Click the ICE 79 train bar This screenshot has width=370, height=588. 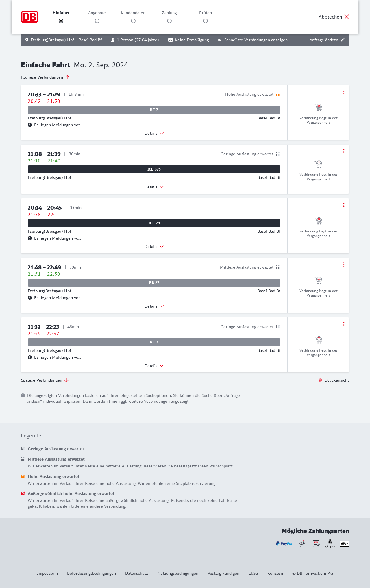[x=154, y=223]
